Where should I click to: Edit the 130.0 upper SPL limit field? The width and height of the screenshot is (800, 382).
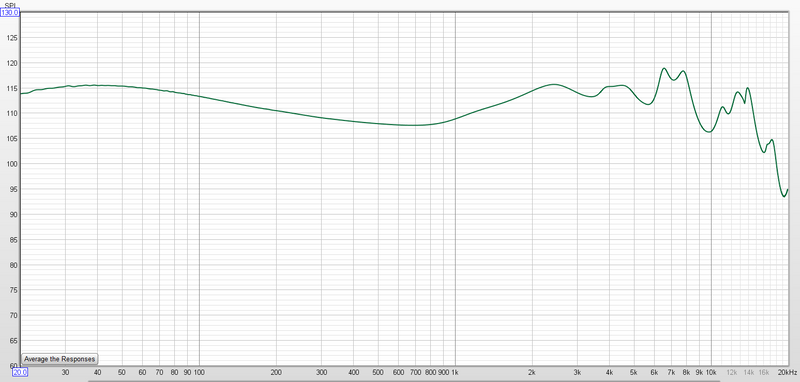(x=10, y=13)
